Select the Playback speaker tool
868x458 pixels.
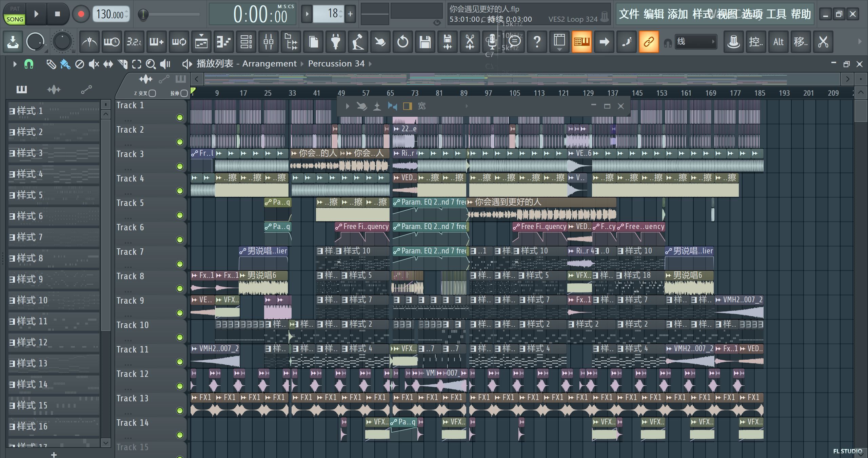pyautogui.click(x=165, y=64)
